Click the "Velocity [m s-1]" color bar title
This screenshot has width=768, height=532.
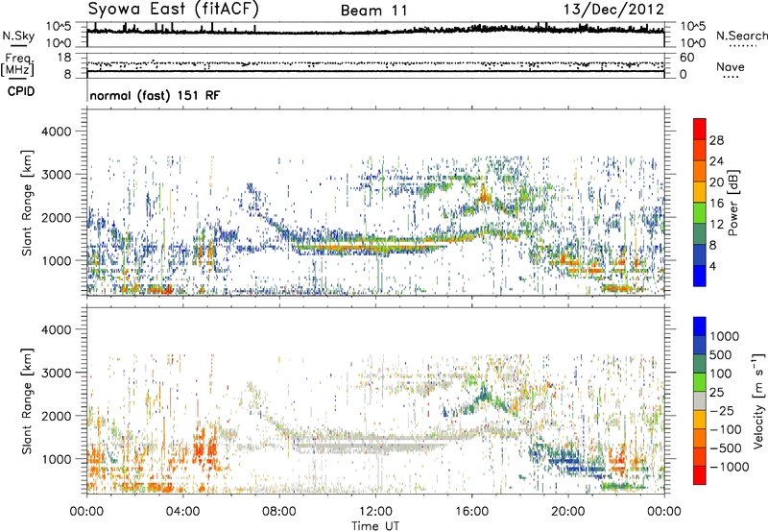pos(758,400)
